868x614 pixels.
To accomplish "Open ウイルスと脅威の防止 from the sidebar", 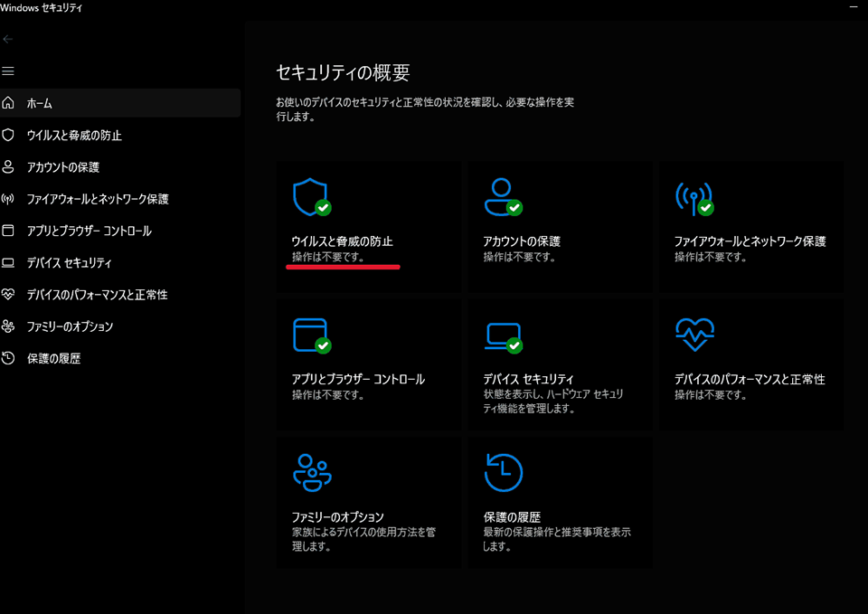I will (x=120, y=135).
